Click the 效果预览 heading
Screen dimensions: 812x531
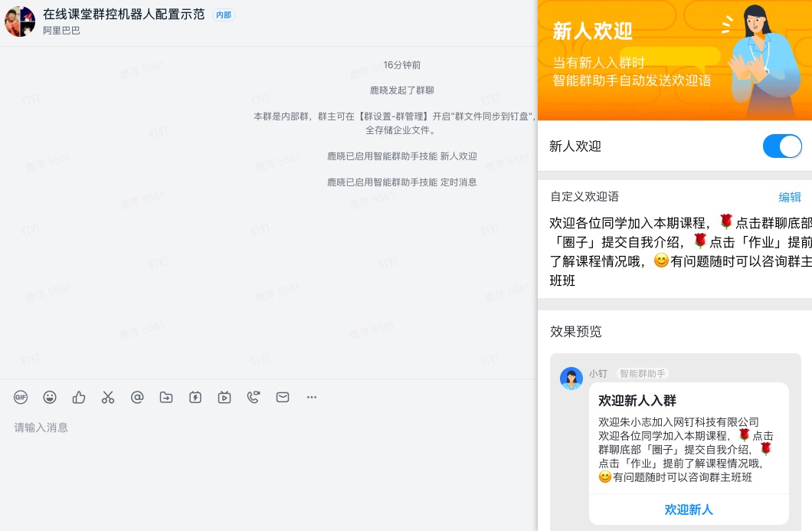tap(576, 332)
